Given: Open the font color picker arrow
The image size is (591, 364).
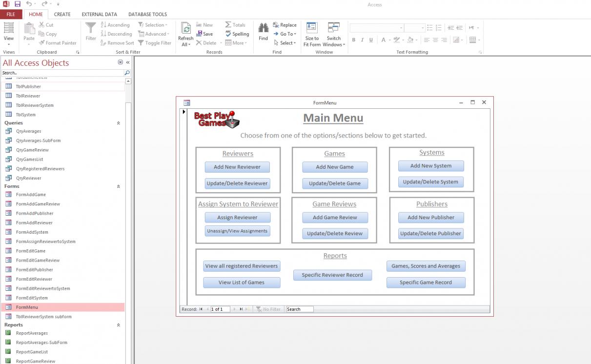Looking at the screenshot, I should pyautogui.click(x=389, y=40).
